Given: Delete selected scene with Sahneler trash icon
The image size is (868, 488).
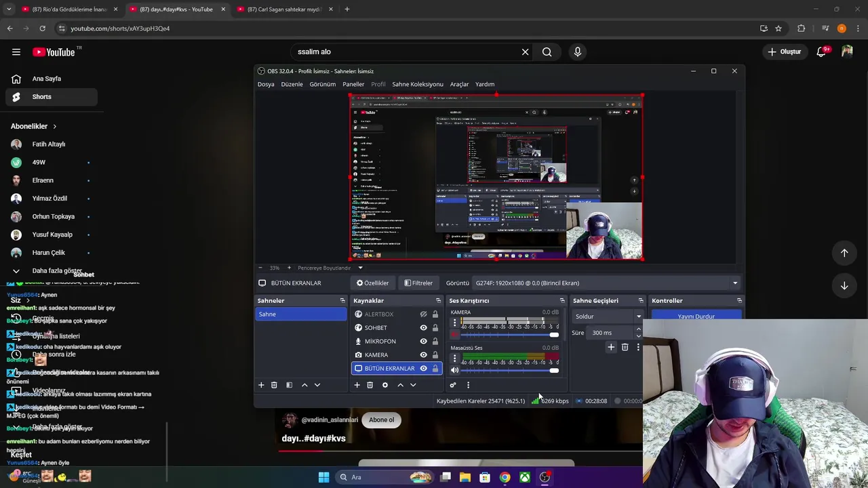Looking at the screenshot, I should (x=274, y=385).
